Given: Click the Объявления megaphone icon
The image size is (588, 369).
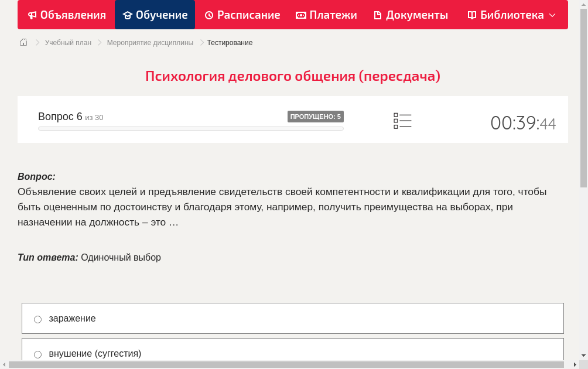Looking at the screenshot, I should click(32, 15).
